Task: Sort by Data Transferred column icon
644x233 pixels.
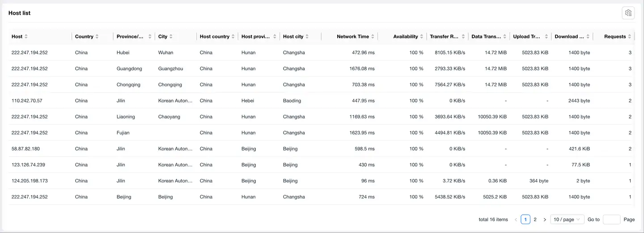Action: (505, 37)
